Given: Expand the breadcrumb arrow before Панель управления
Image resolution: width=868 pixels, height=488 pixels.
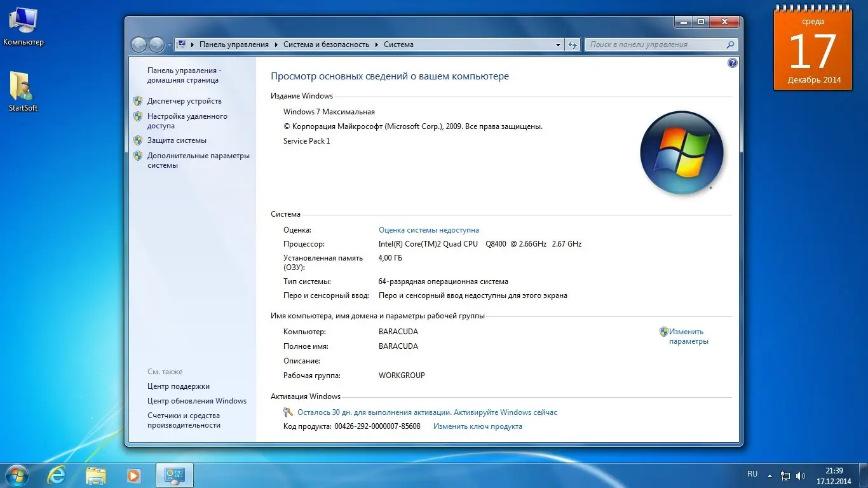Looking at the screenshot, I should click(x=192, y=44).
